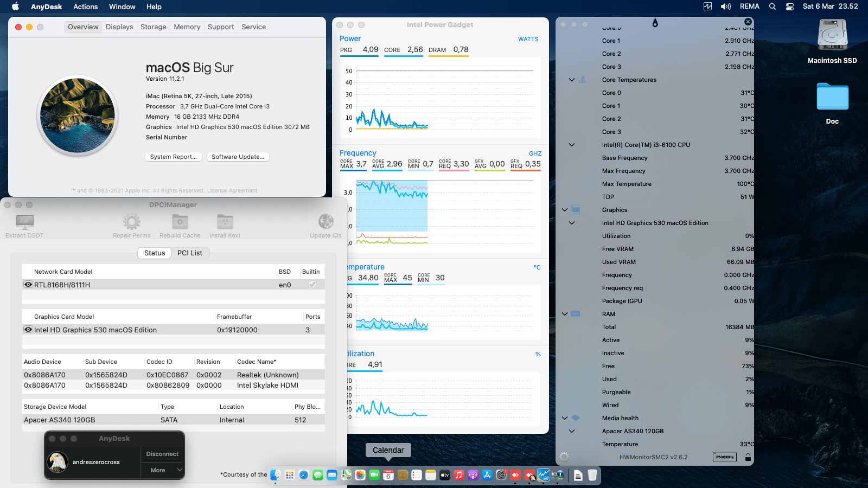The image size is (868, 488).
Task: Click Repair Perms gear icon
Action: pyautogui.click(x=131, y=221)
